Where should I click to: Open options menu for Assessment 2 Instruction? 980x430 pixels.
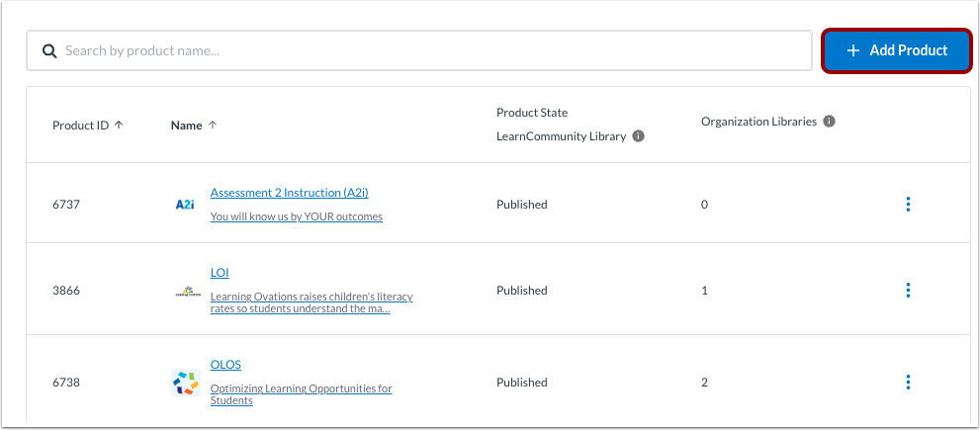pos(908,205)
